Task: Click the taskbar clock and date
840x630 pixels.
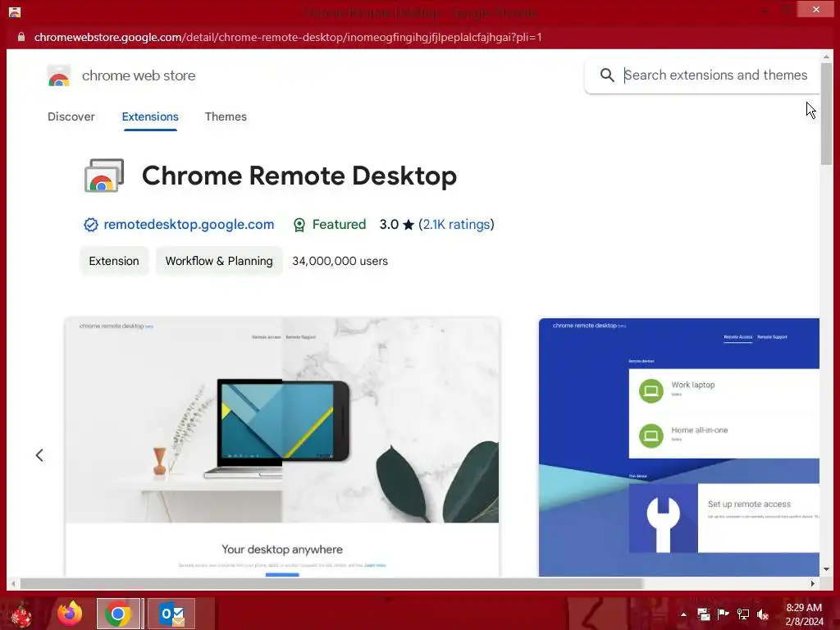Action: point(804,614)
